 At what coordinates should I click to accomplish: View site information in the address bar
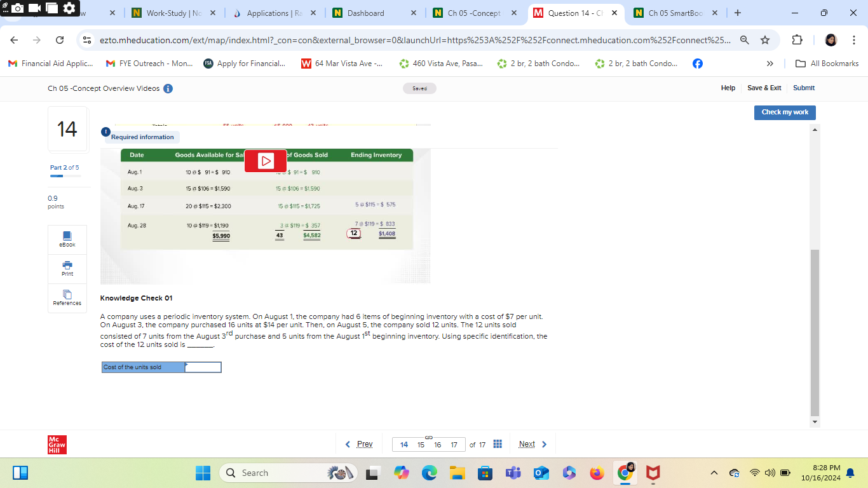click(88, 40)
